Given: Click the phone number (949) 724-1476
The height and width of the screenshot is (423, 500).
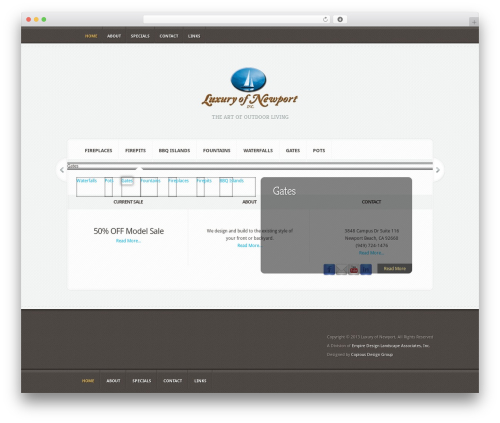Looking at the screenshot, I should coord(372,245).
